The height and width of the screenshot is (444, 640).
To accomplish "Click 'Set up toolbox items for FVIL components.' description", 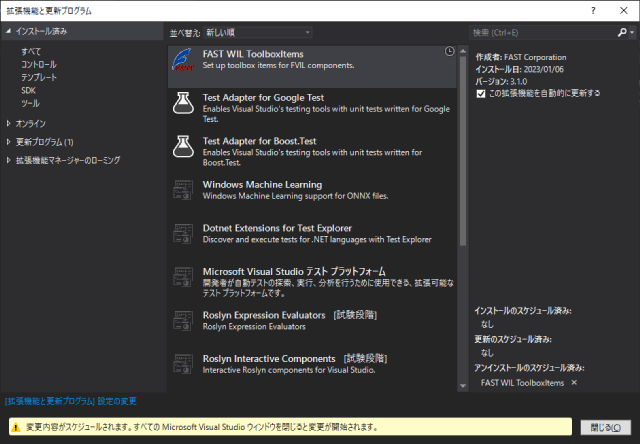I will point(278,65).
